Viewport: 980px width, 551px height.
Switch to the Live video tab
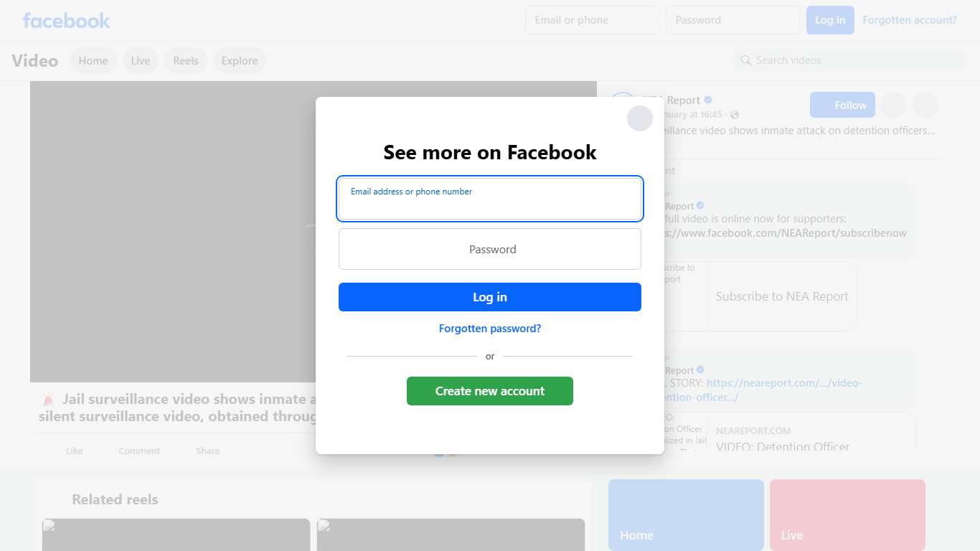[141, 61]
